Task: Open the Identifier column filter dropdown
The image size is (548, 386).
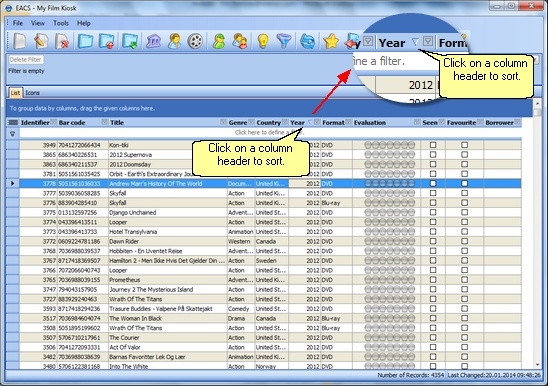Action: (x=53, y=122)
